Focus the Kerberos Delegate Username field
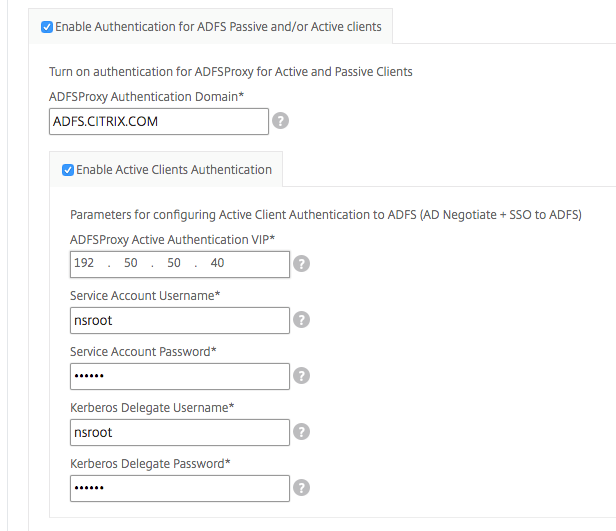Screen dimensions: 616x531 [x=180, y=432]
